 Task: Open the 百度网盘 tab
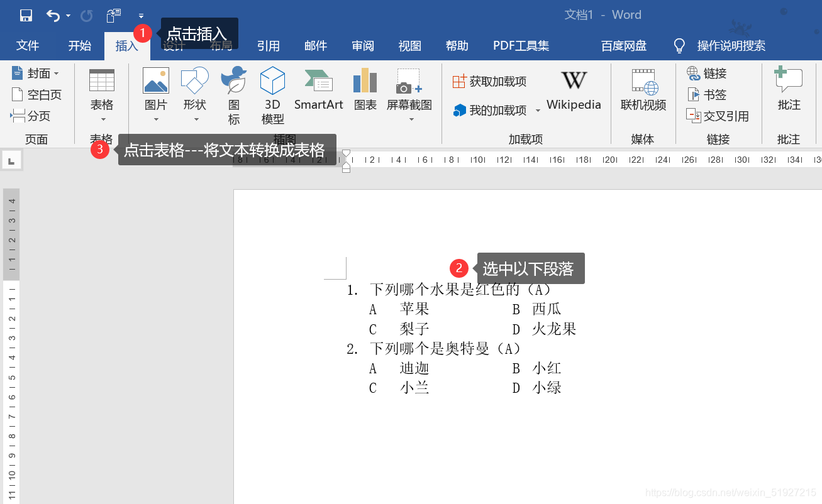[x=624, y=46]
